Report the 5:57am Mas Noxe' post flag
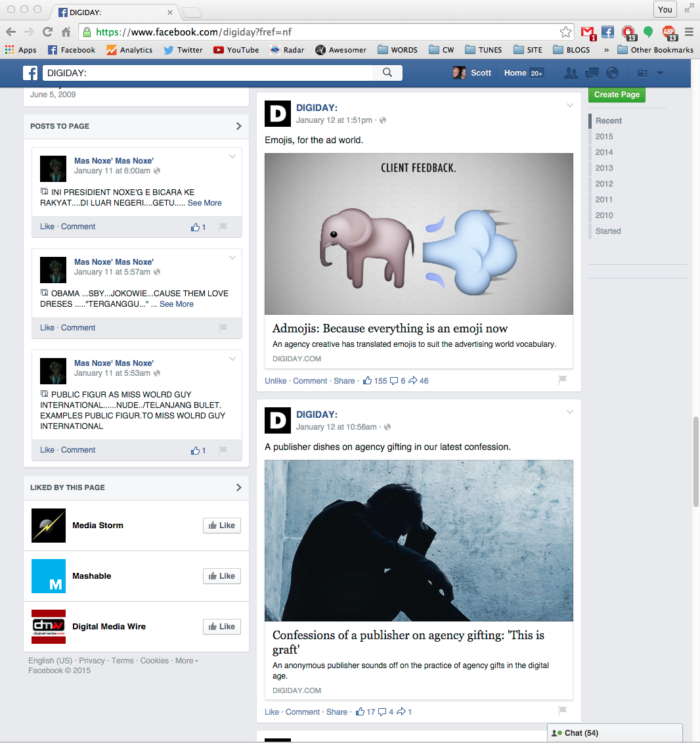The width and height of the screenshot is (700, 743). coord(223,327)
